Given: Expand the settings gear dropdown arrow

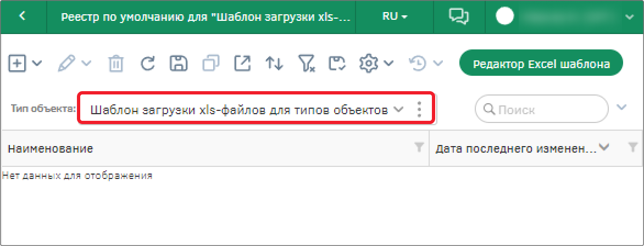Looking at the screenshot, I should point(388,63).
